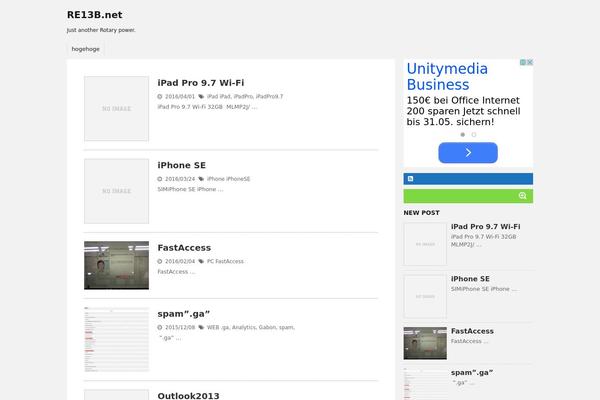The height and width of the screenshot is (400, 600).
Task: Click sidebar FastAccess photo thumbnail
Action: (425, 343)
